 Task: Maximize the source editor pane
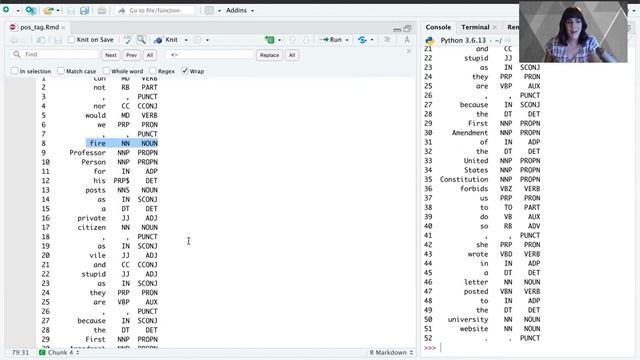click(x=407, y=29)
